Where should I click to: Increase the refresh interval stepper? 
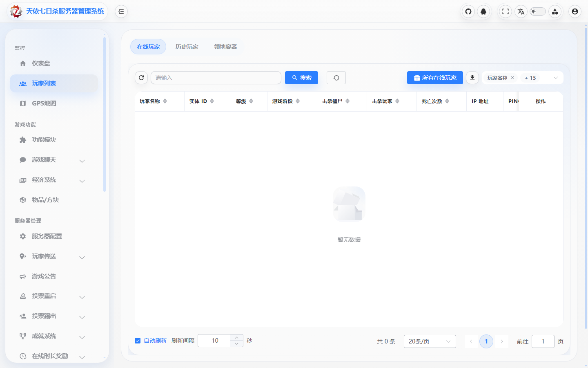coord(236,338)
